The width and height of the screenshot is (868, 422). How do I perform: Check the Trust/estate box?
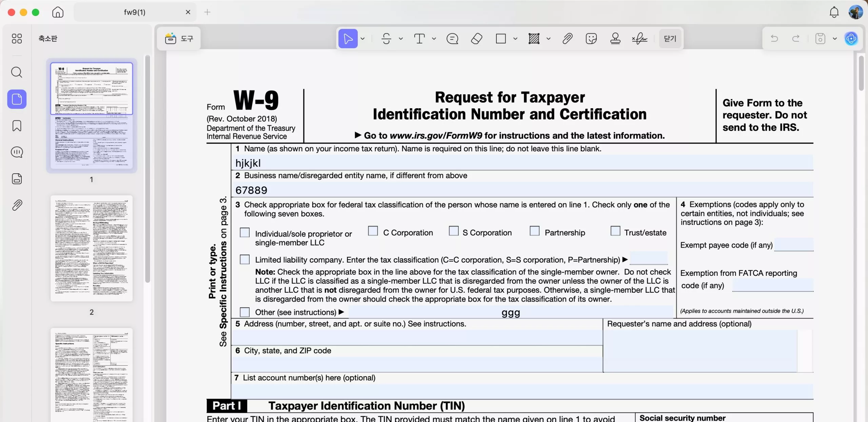click(x=615, y=231)
